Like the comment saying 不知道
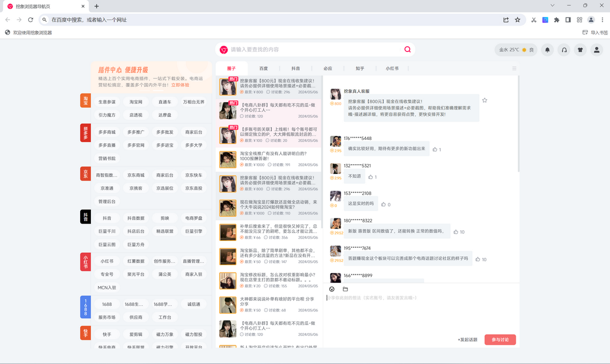610x364 pixels. pyautogui.click(x=371, y=177)
